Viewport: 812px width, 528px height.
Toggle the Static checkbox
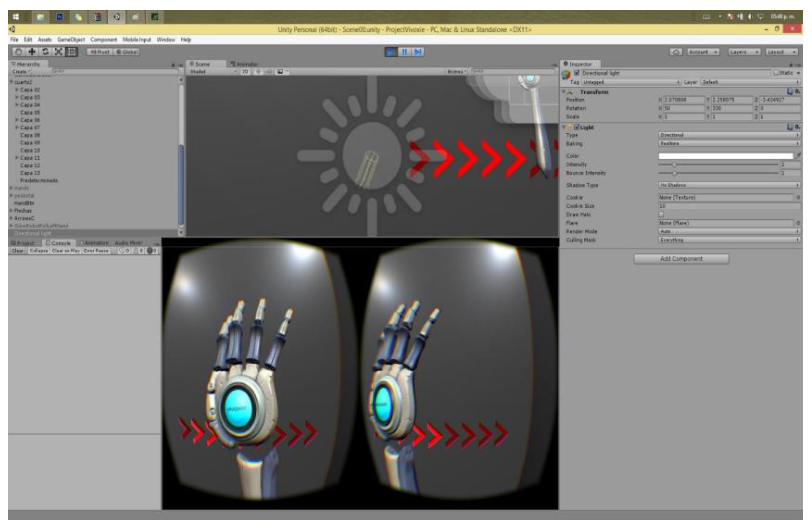point(776,73)
